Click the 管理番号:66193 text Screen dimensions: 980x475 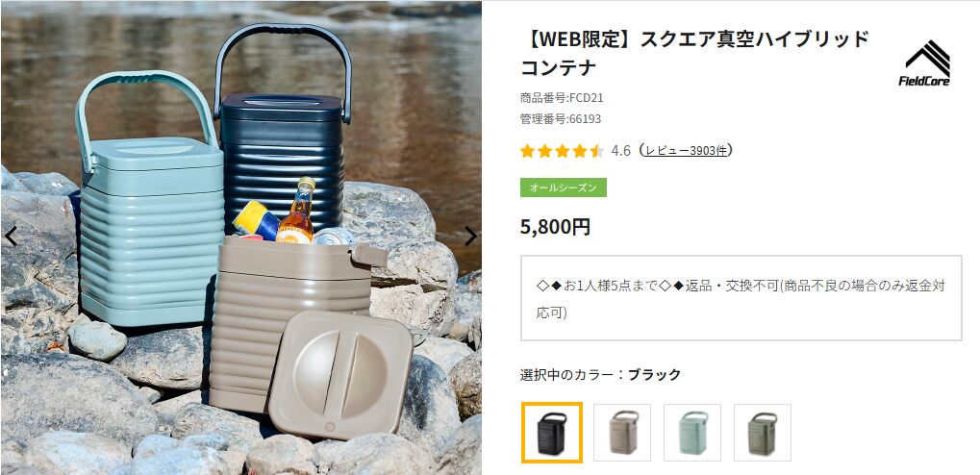(560, 119)
